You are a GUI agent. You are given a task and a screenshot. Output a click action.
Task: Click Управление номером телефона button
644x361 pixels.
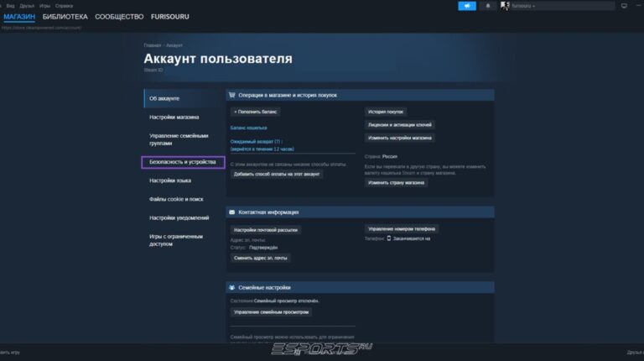point(402,229)
